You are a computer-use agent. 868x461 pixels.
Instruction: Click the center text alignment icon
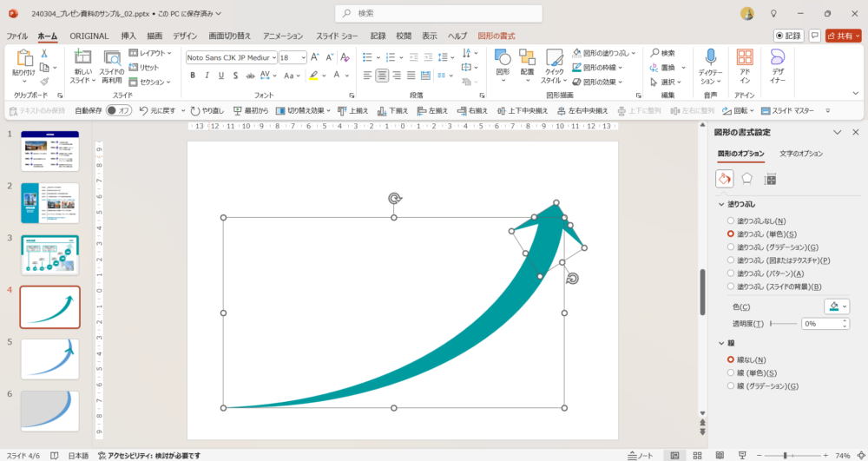(382, 76)
